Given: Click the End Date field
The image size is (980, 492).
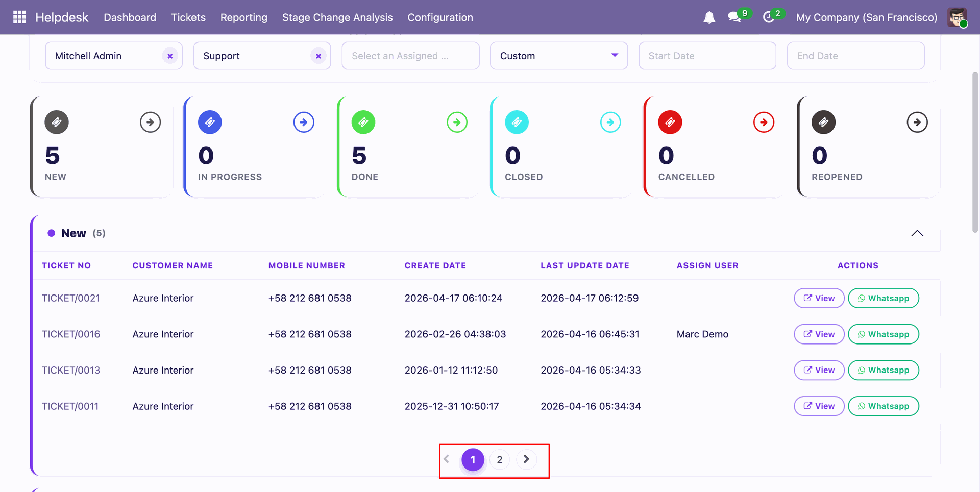Looking at the screenshot, I should coord(856,56).
